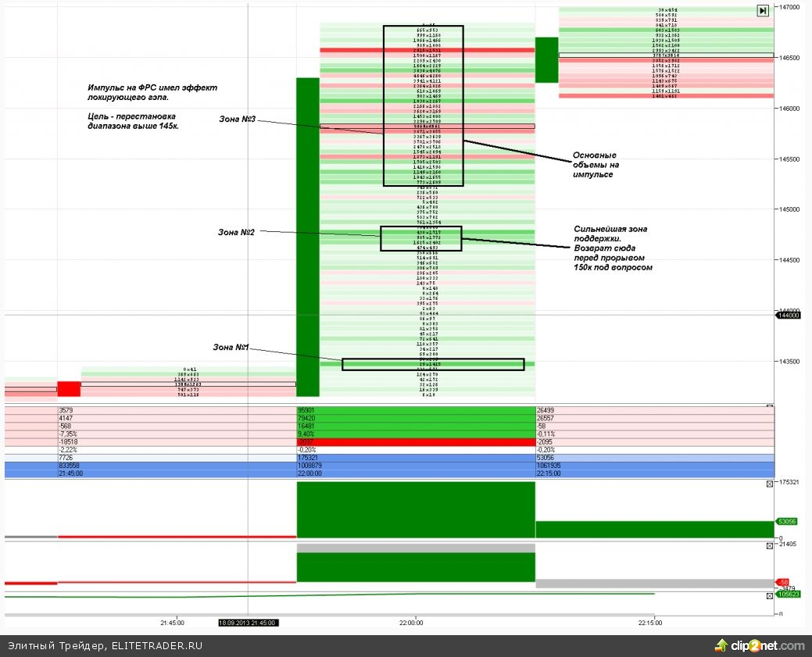
Task: Click the 'Основные объемы на импульсе' annotation
Action: click(596, 164)
